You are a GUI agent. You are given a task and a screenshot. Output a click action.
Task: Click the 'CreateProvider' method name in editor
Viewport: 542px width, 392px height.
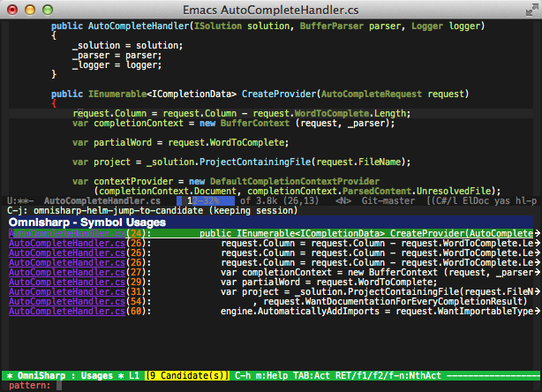pos(279,94)
